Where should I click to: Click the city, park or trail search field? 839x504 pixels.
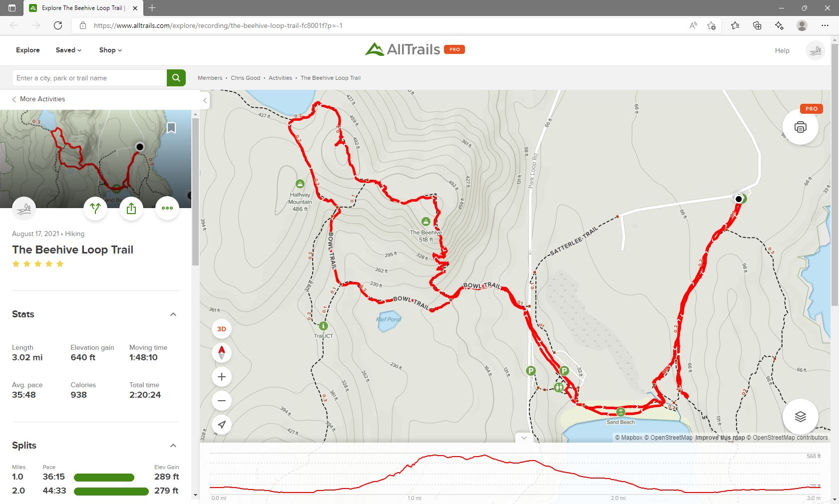[x=89, y=78]
